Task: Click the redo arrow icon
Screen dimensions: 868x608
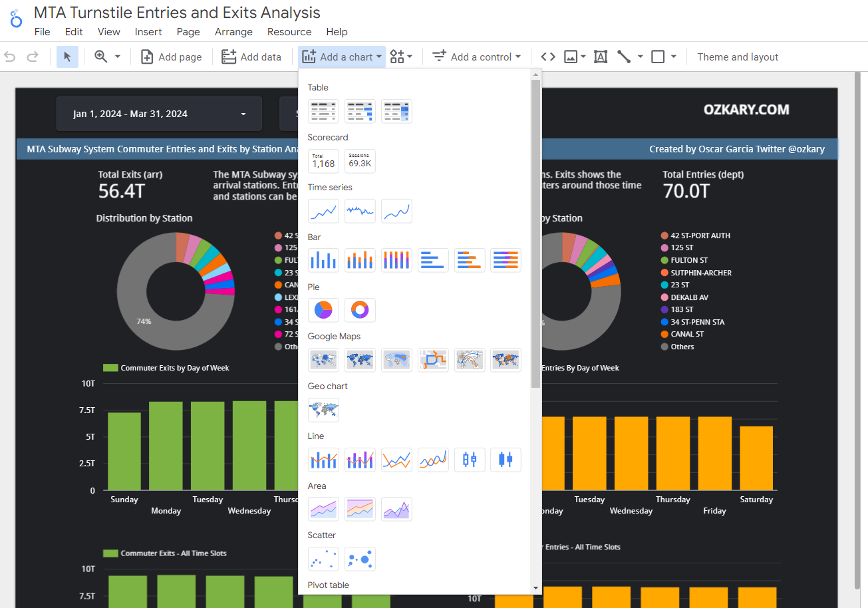Action: point(32,57)
